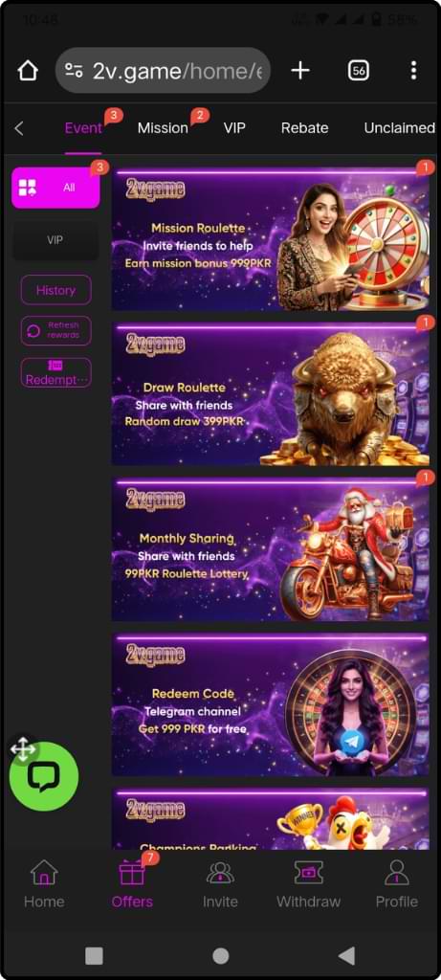441x980 pixels.
Task: Tap the site settings icon in address bar
Action: [74, 71]
